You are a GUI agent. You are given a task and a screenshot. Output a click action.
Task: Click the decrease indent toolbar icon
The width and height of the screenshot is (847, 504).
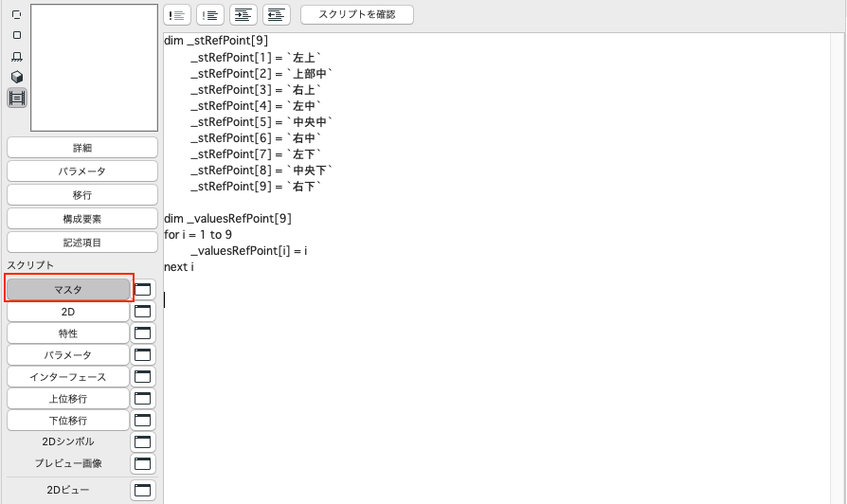(277, 15)
